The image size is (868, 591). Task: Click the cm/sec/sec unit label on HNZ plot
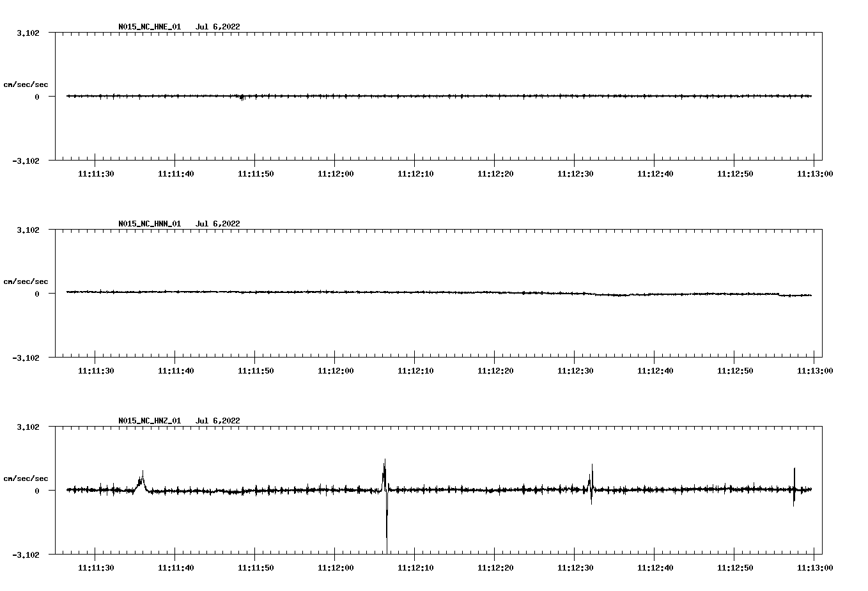(26, 478)
